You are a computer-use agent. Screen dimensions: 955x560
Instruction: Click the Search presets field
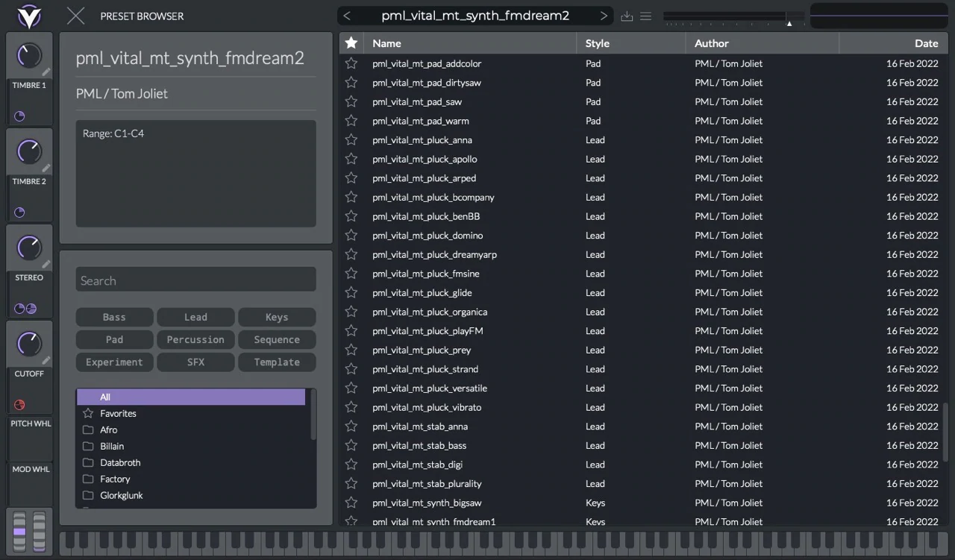point(195,280)
